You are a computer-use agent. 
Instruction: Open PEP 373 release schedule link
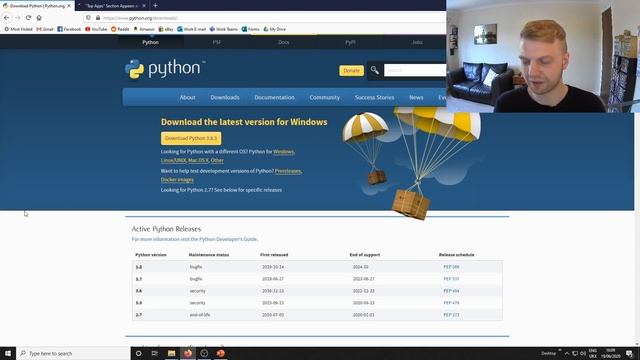coord(451,315)
